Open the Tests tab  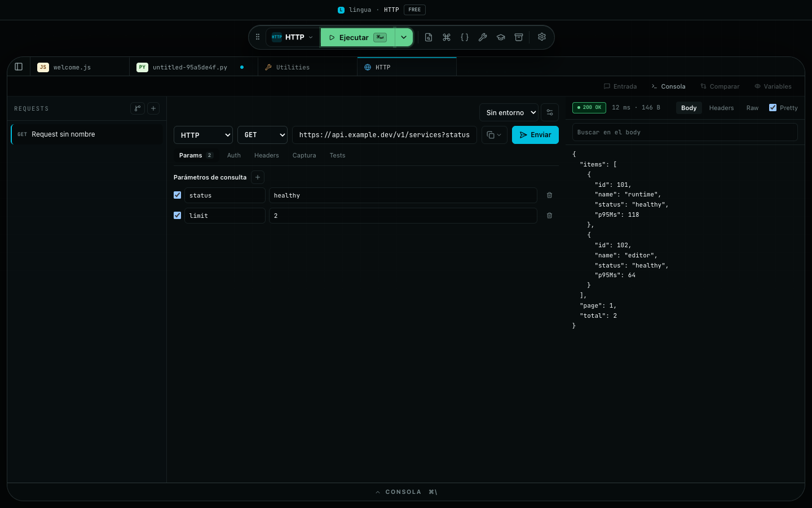click(338, 155)
